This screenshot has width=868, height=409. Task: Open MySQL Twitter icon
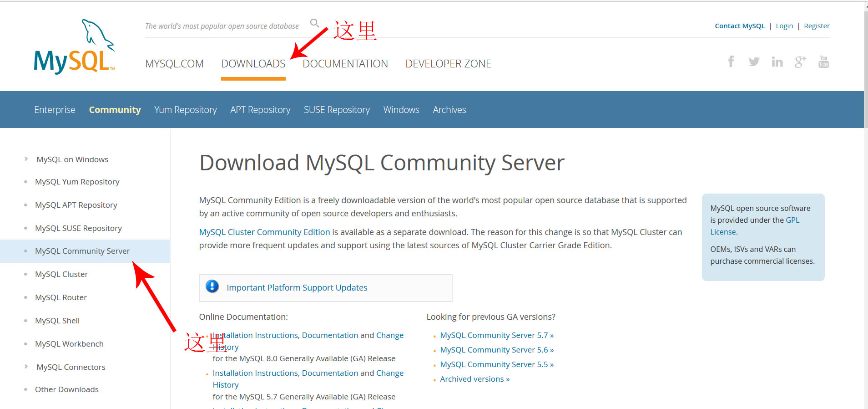(x=754, y=61)
